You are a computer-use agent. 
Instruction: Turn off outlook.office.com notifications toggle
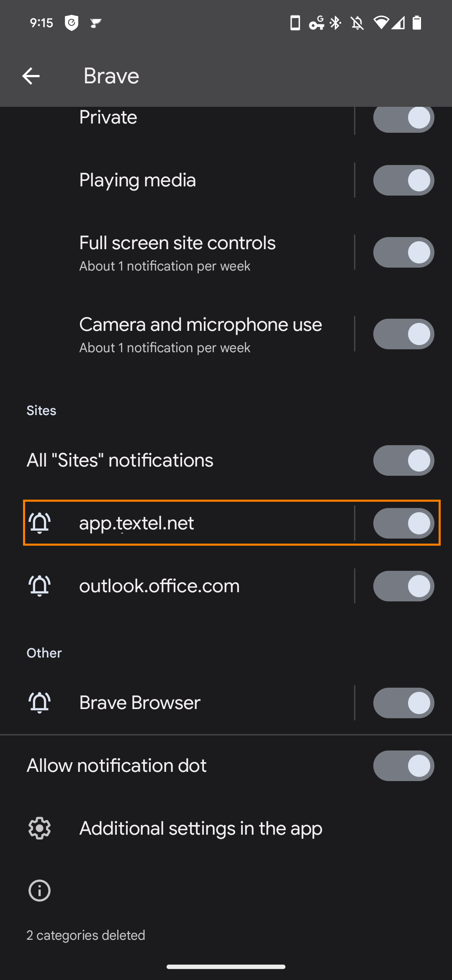pos(403,586)
